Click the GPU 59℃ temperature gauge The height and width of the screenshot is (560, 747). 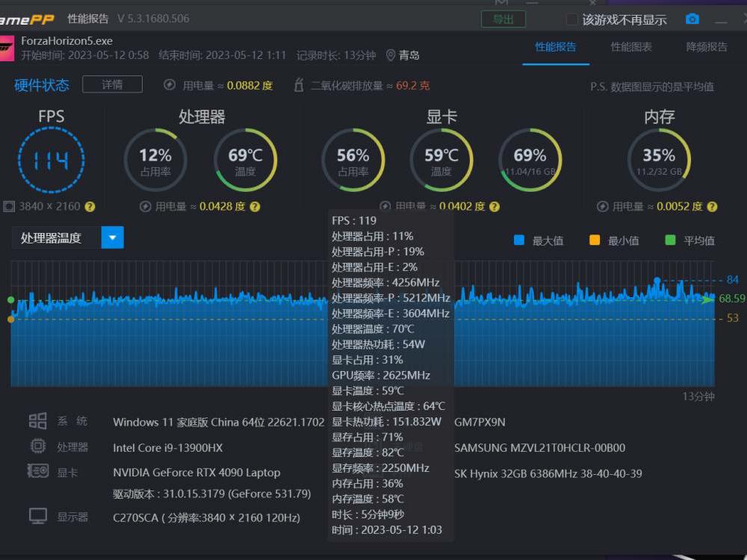(441, 160)
